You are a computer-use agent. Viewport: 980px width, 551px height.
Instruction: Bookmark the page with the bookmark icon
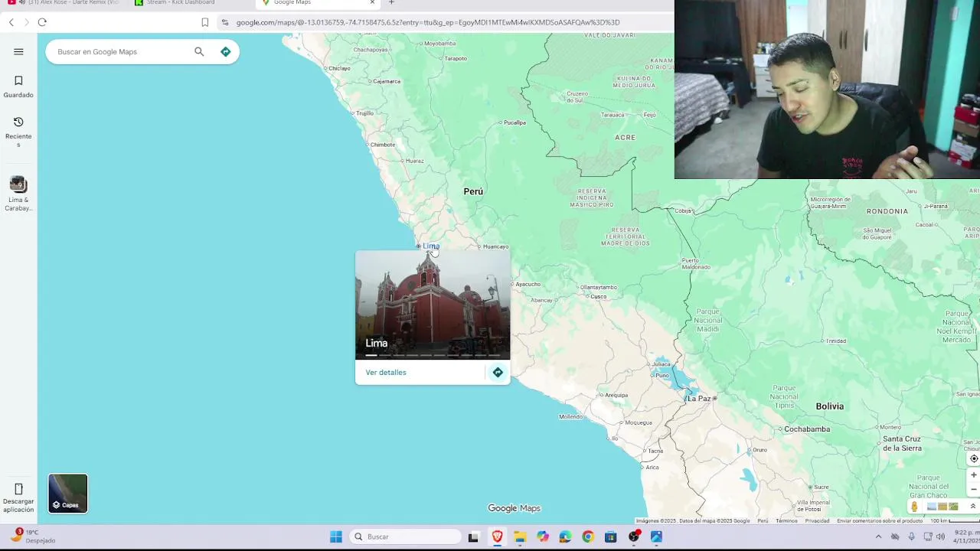pos(204,22)
